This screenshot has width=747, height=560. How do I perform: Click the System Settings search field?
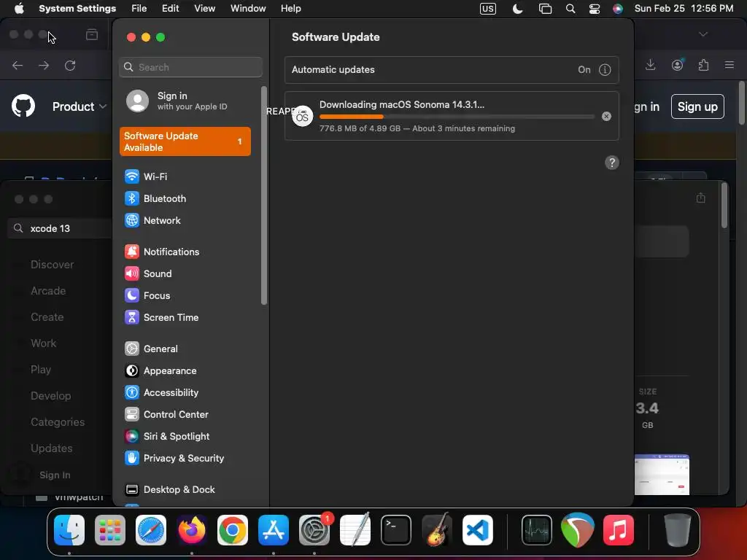click(x=190, y=67)
